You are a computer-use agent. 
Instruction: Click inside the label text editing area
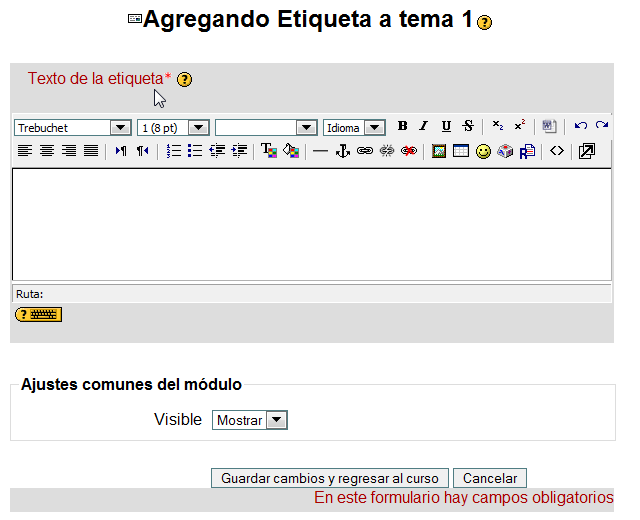(311, 223)
